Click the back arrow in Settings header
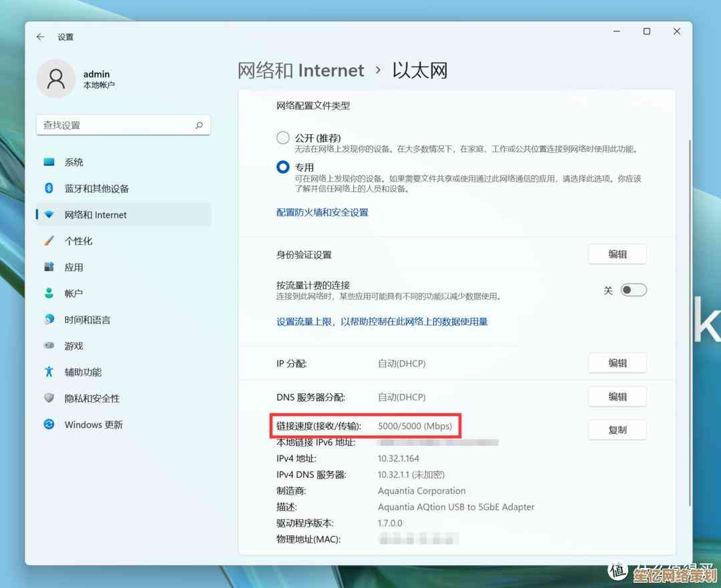This screenshot has width=721, height=588. (x=41, y=37)
